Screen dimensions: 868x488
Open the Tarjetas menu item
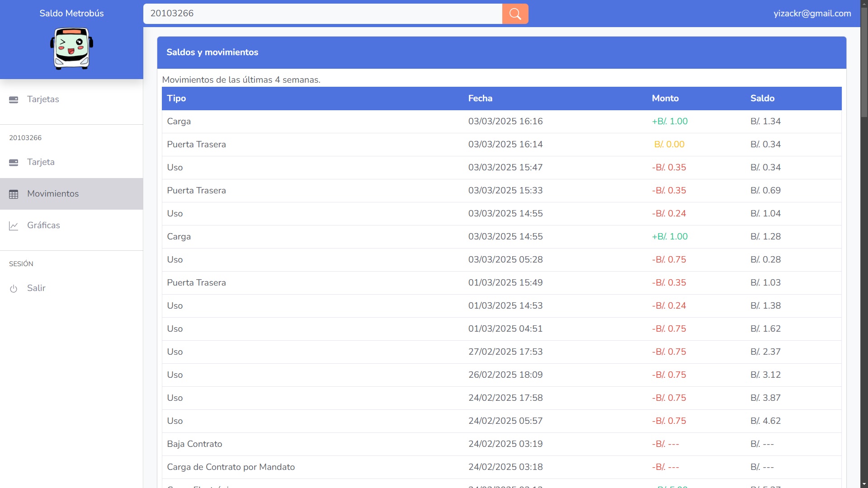71,99
